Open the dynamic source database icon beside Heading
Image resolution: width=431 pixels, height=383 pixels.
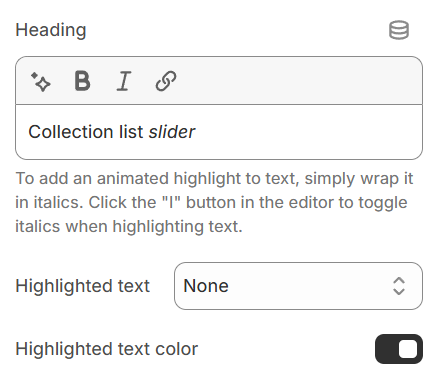(x=399, y=30)
